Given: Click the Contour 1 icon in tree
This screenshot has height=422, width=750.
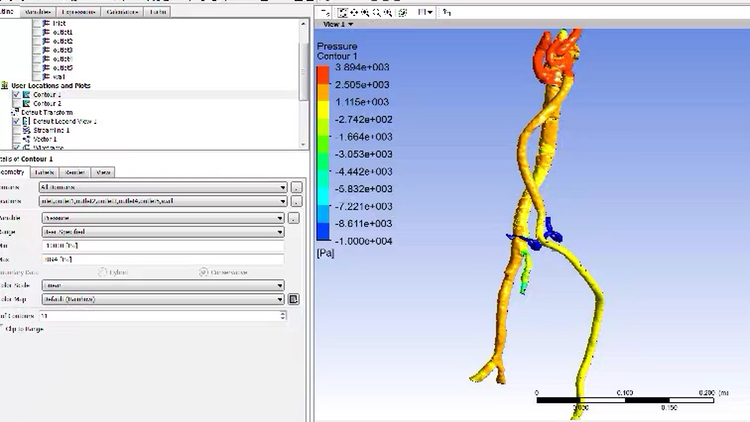Looking at the screenshot, I should pyautogui.click(x=26, y=95).
